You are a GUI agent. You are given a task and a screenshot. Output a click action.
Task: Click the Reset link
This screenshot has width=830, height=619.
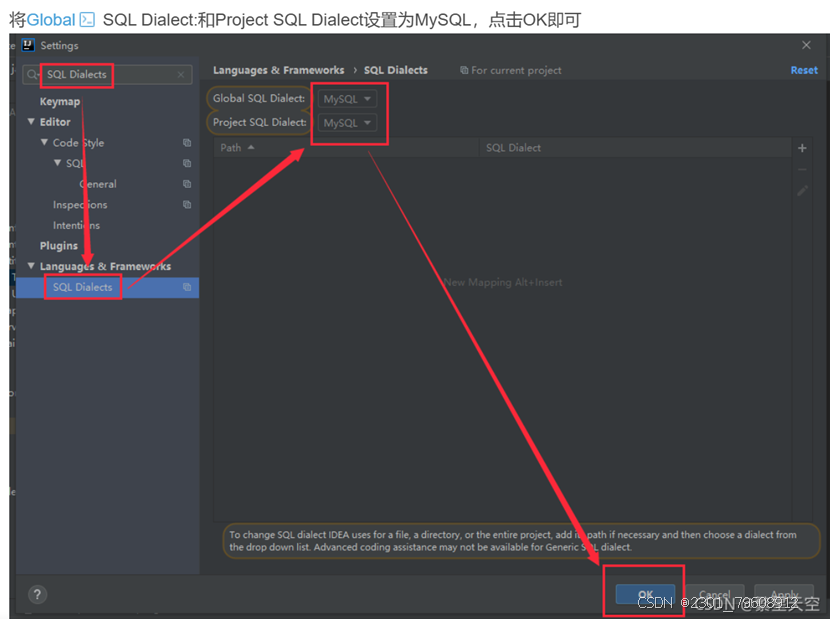(804, 70)
